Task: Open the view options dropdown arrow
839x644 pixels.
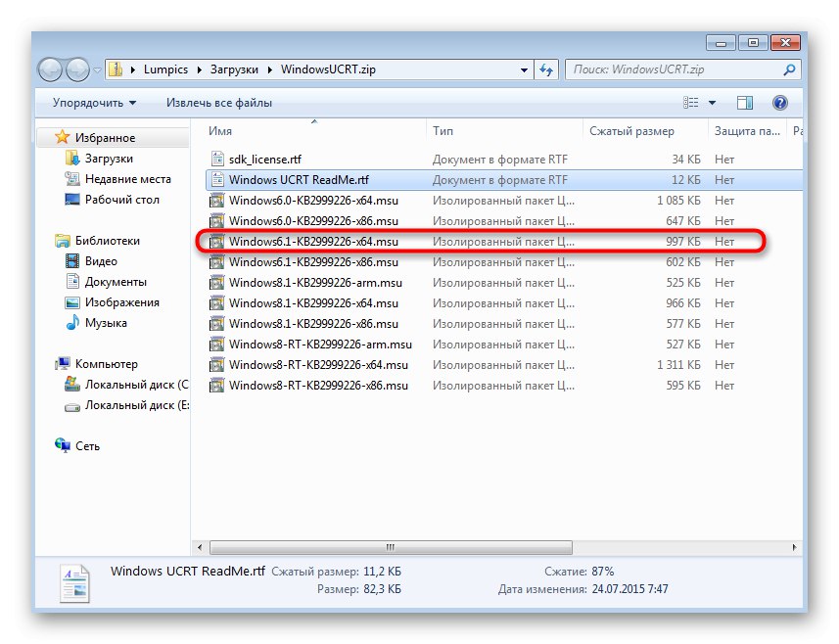Action: (712, 103)
